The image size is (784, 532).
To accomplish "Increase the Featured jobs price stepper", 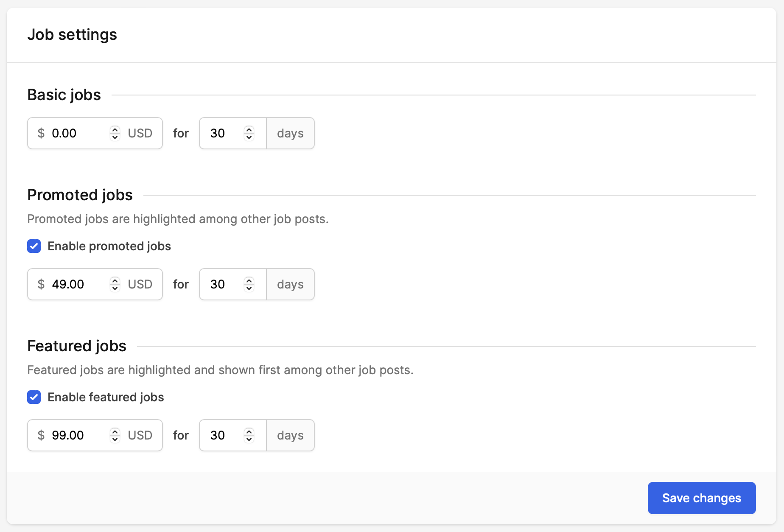I will [x=115, y=431].
